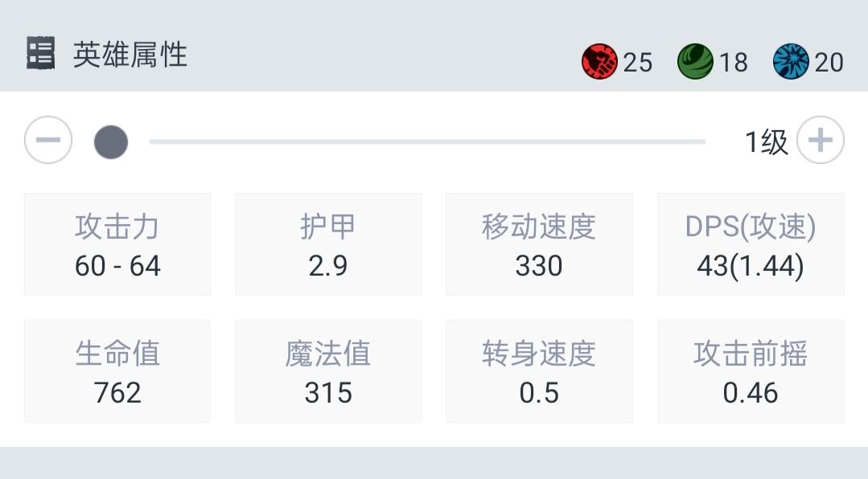Select the 生命值 stat card

(117, 371)
